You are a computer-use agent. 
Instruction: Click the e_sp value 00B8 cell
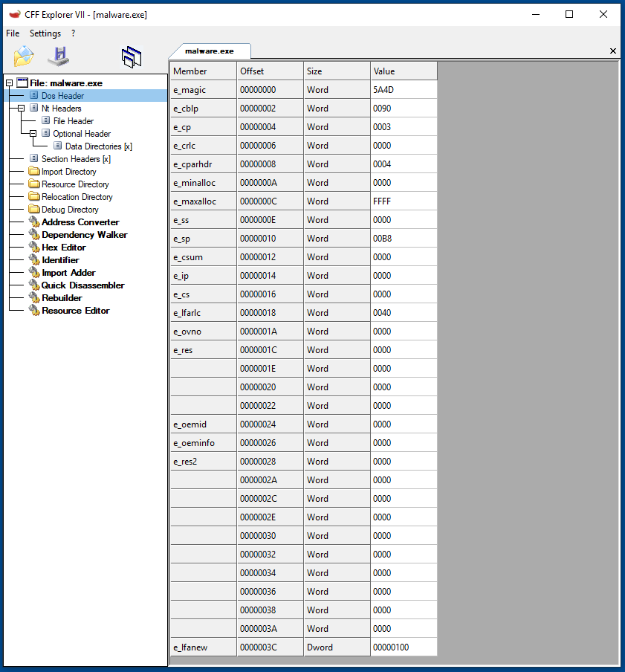coord(404,239)
